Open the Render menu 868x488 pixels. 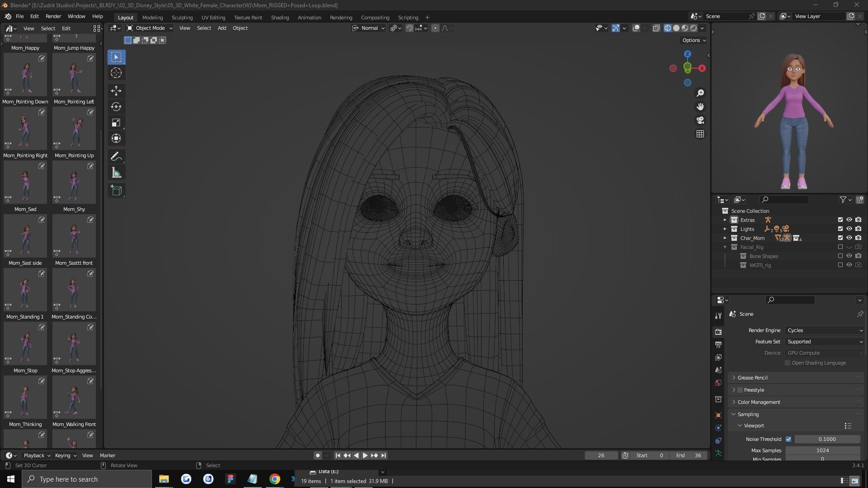coord(53,16)
